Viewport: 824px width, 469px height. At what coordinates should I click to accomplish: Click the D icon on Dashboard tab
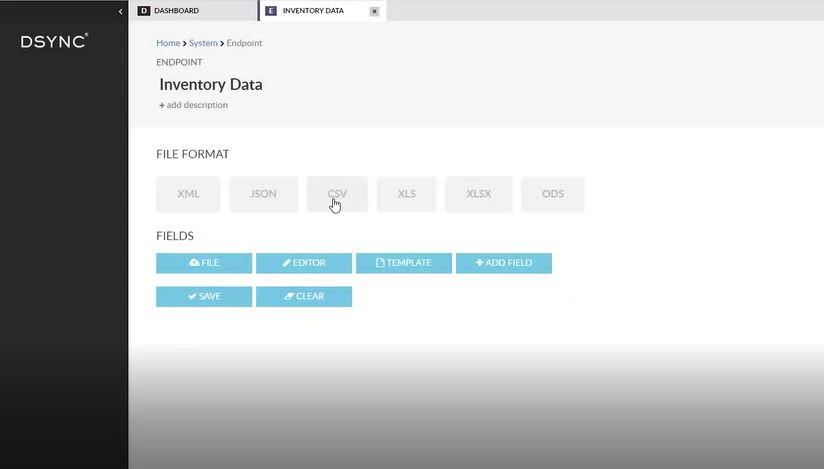[143, 11]
